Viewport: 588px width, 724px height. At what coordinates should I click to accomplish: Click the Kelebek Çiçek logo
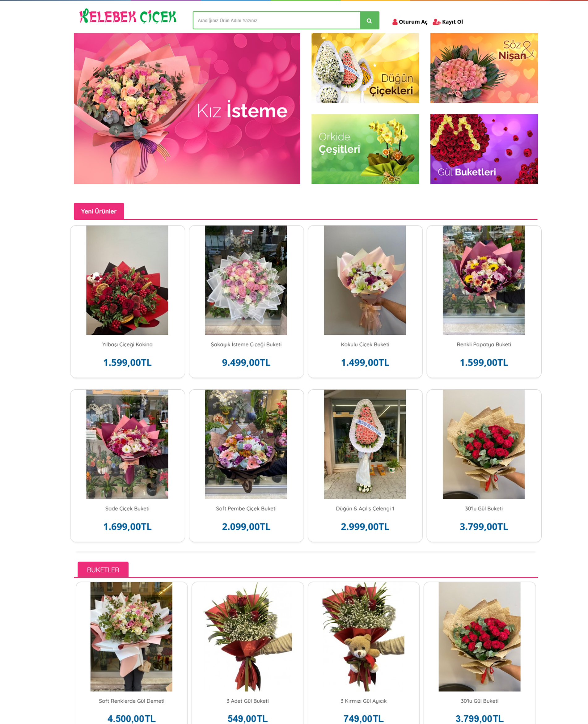(x=128, y=16)
